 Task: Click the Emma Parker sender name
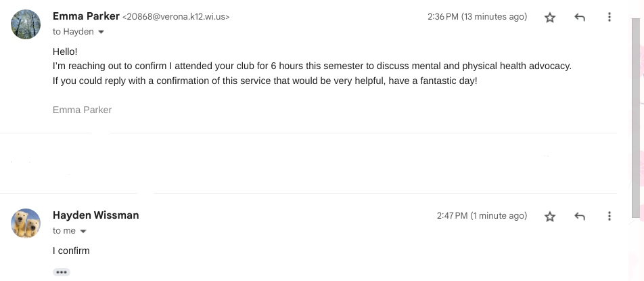(x=86, y=16)
